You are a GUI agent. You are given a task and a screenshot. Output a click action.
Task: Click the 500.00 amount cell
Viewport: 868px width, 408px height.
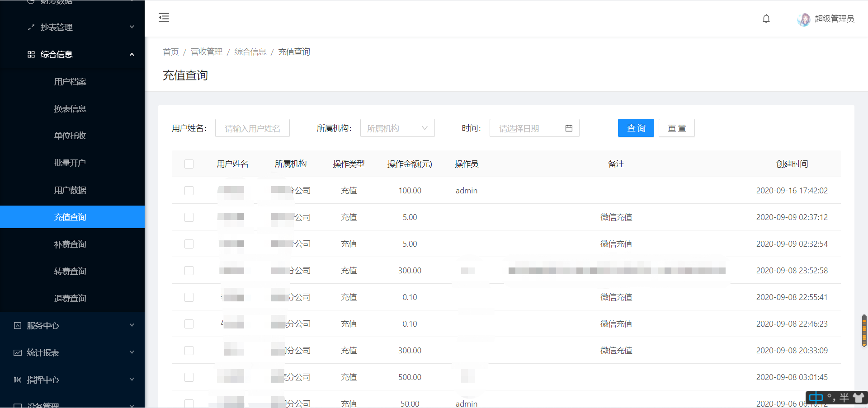tap(410, 377)
